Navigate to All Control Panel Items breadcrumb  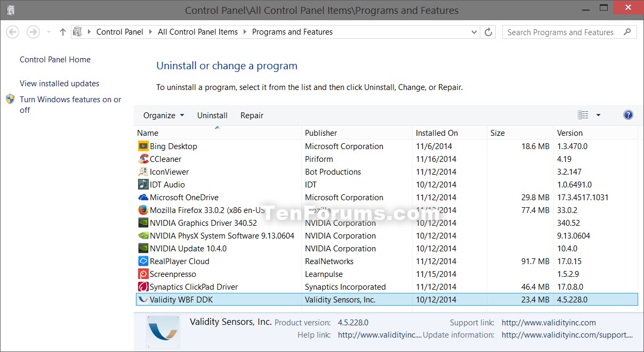[197, 31]
